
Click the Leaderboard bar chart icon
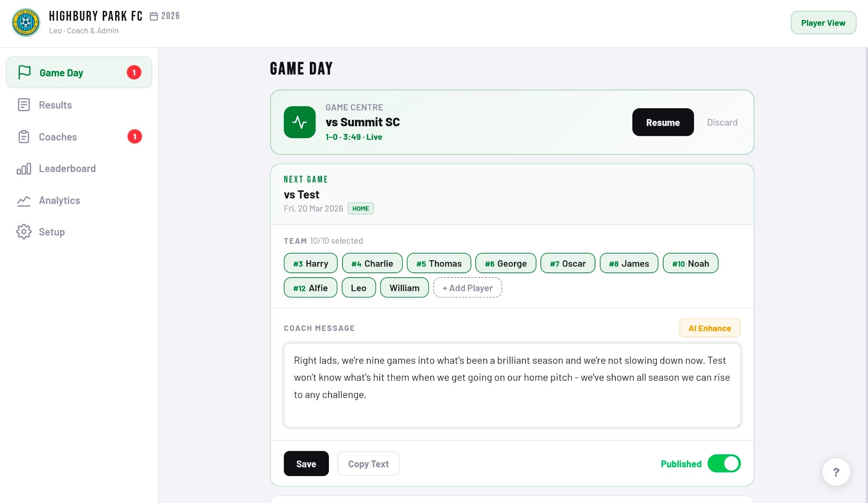coord(24,169)
